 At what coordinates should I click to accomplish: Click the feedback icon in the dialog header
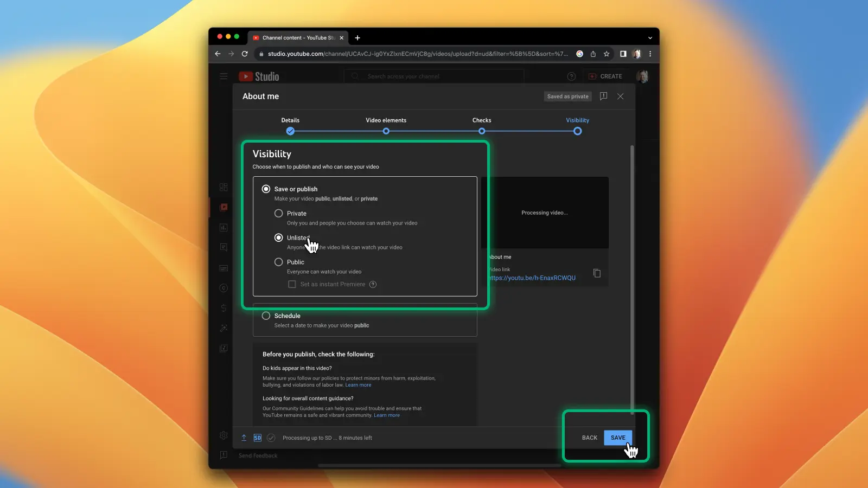pyautogui.click(x=603, y=97)
